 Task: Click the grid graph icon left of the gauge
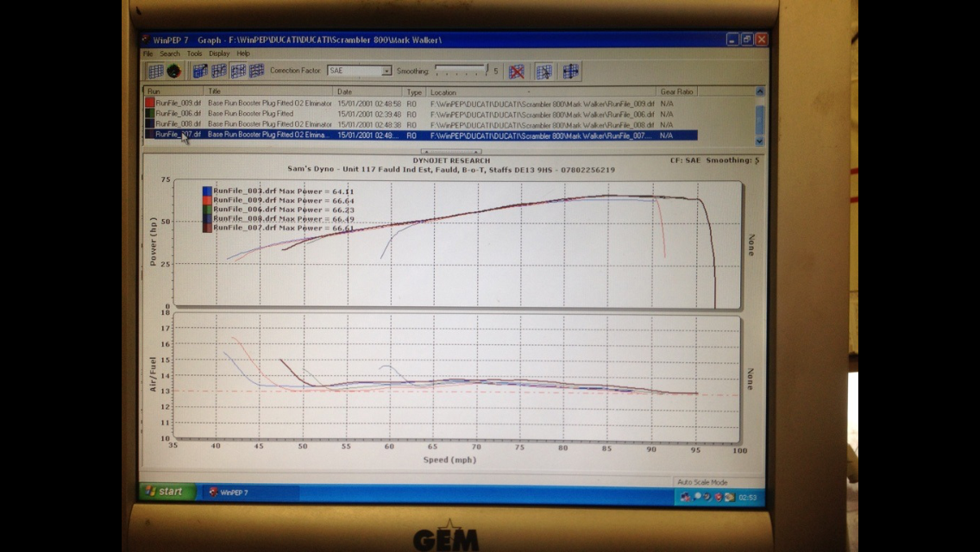click(x=155, y=72)
